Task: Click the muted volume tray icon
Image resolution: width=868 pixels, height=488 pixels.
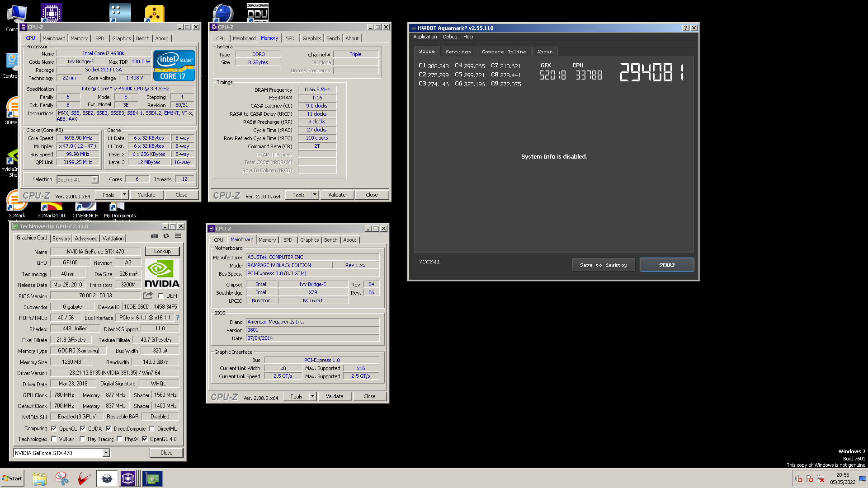Action: (x=799, y=479)
